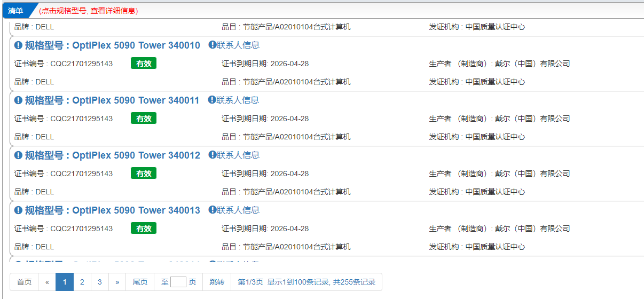Click 品牌 : DELL in the 340010 row
The image size is (644, 299).
pyautogui.click(x=34, y=82)
